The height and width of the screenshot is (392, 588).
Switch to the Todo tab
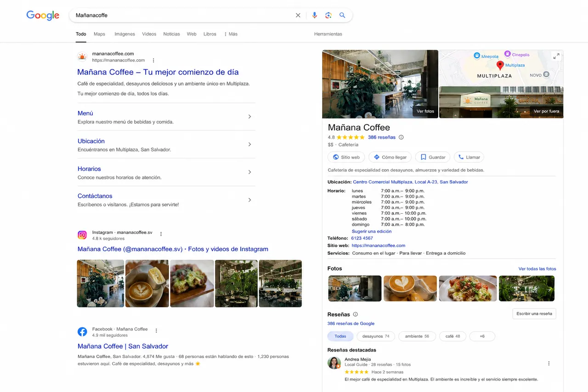(x=81, y=34)
